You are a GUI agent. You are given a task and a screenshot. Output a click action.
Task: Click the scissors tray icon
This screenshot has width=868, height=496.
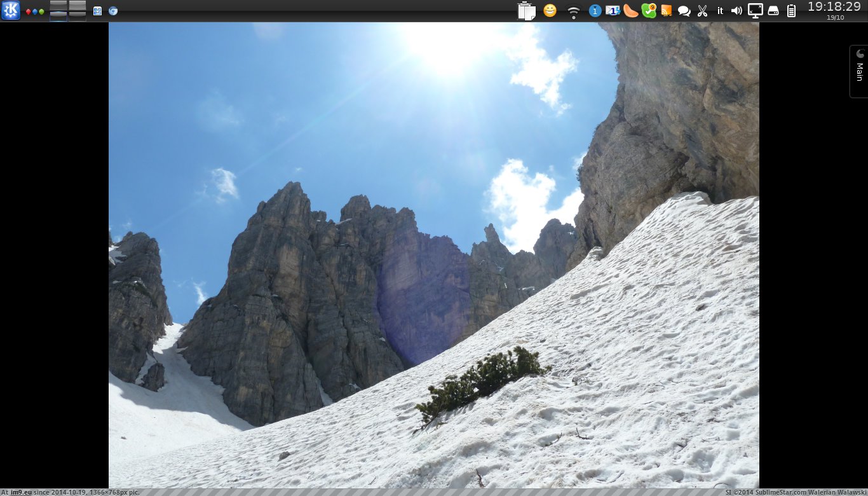[x=702, y=11]
